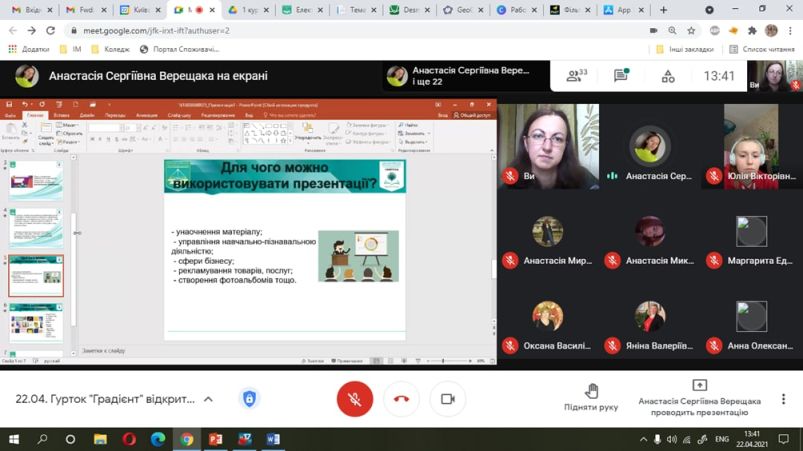Image resolution: width=803 pixels, height=451 pixels.
Task: Click the presenter name pill in top bar
Action: pos(465,76)
